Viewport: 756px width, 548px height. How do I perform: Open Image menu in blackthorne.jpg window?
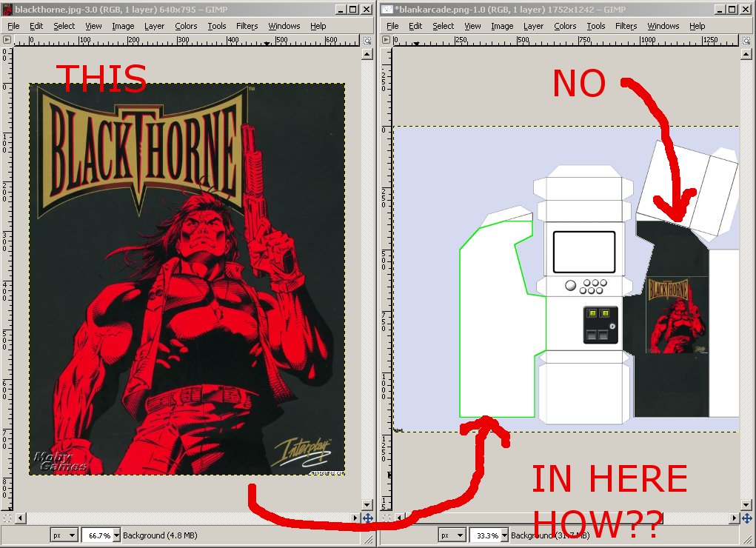tap(123, 26)
